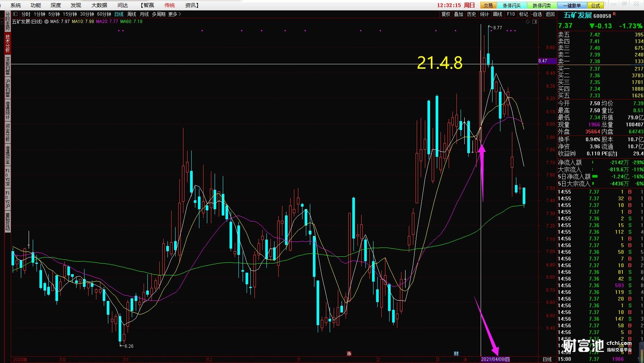Switch to 月线 monthly chart

[144, 14]
